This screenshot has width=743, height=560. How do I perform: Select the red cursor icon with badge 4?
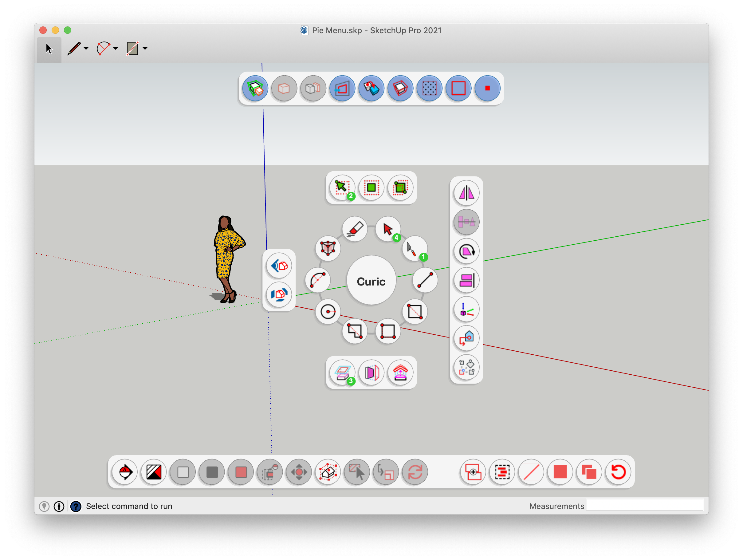(388, 229)
